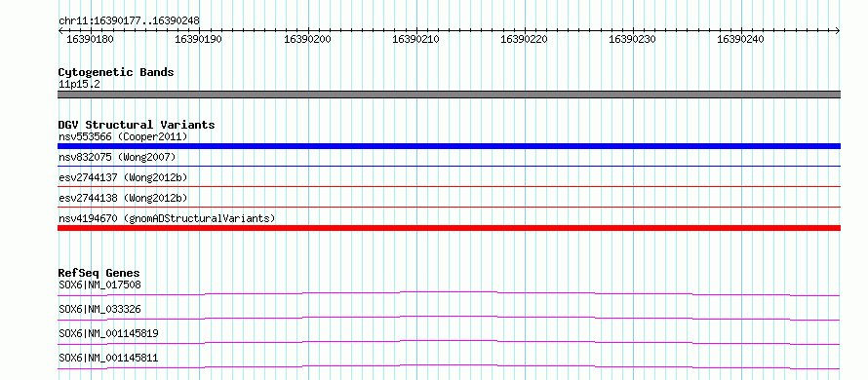Click ruler position 16390220

[x=525, y=39]
